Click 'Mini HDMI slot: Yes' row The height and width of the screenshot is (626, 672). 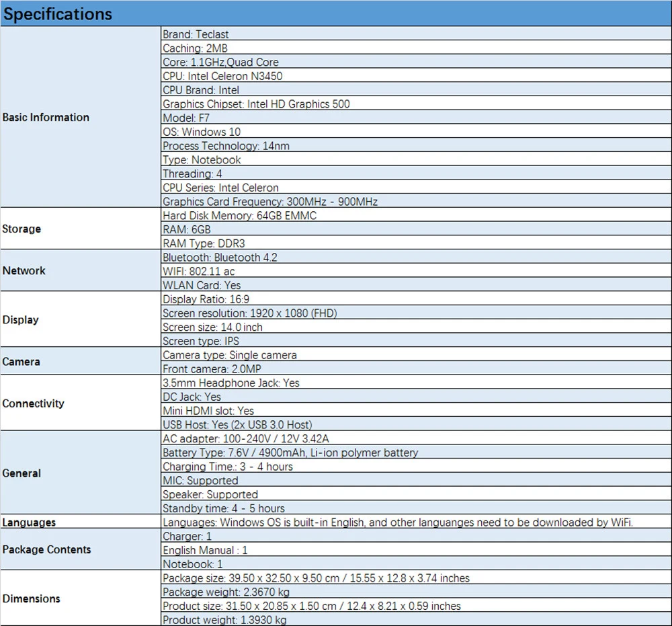(416, 410)
